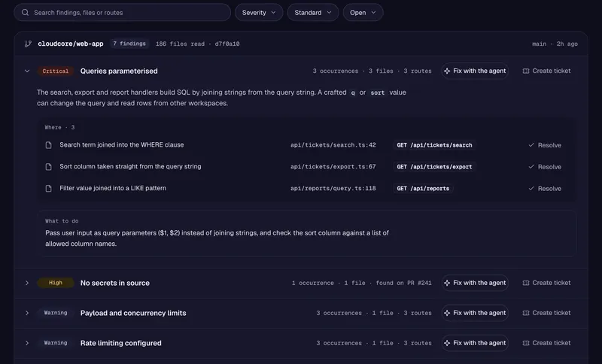602x364 pixels.
Task: Create ticket for Payload and concurrency limits
Action: click(x=547, y=313)
